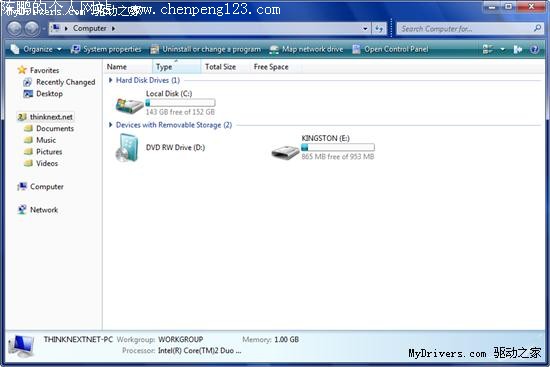The image size is (550, 367).
Task: Click the Organize toolbar icon
Action: [15, 49]
